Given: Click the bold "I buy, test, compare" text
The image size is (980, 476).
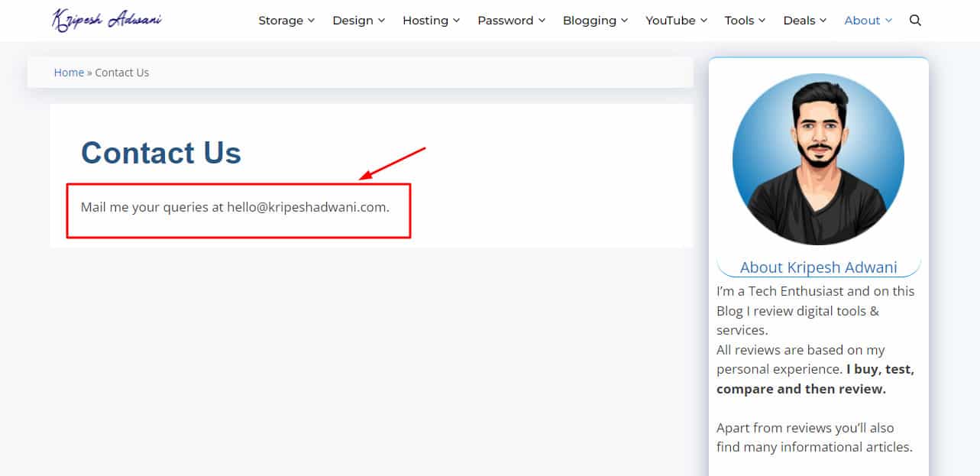Looking at the screenshot, I should click(816, 379).
